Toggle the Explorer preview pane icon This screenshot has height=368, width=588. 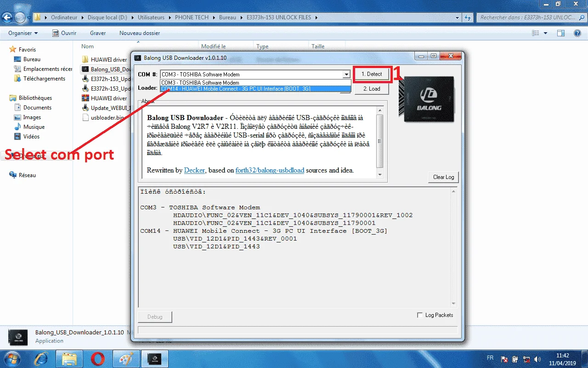point(560,33)
